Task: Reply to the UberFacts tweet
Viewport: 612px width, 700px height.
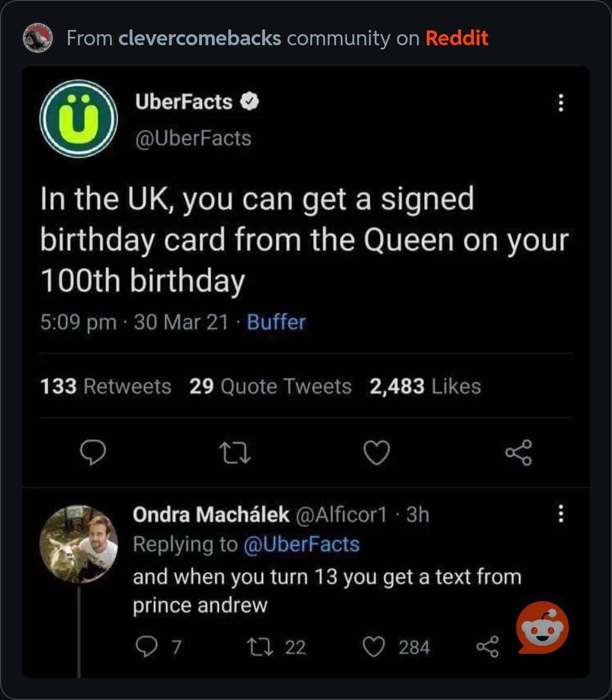Action: tap(93, 453)
